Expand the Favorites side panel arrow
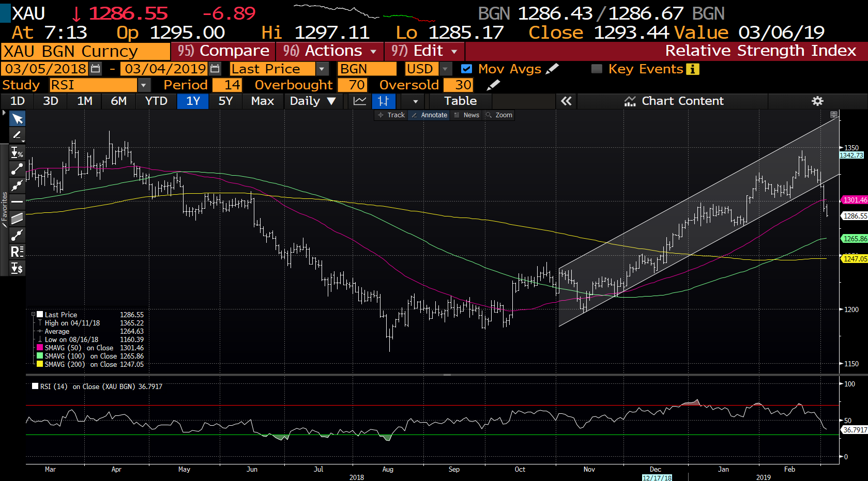Viewport: 868px width, 481px height. click(4, 113)
